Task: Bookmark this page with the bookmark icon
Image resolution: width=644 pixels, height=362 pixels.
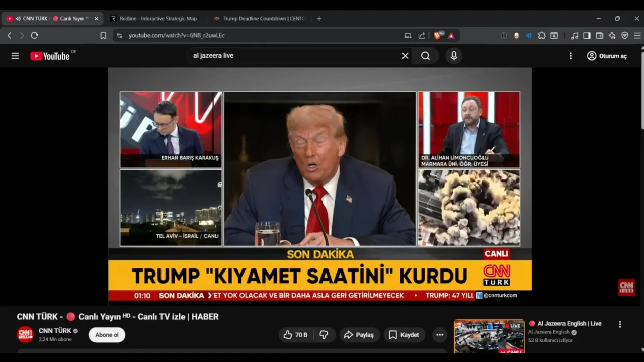Action: [103, 35]
